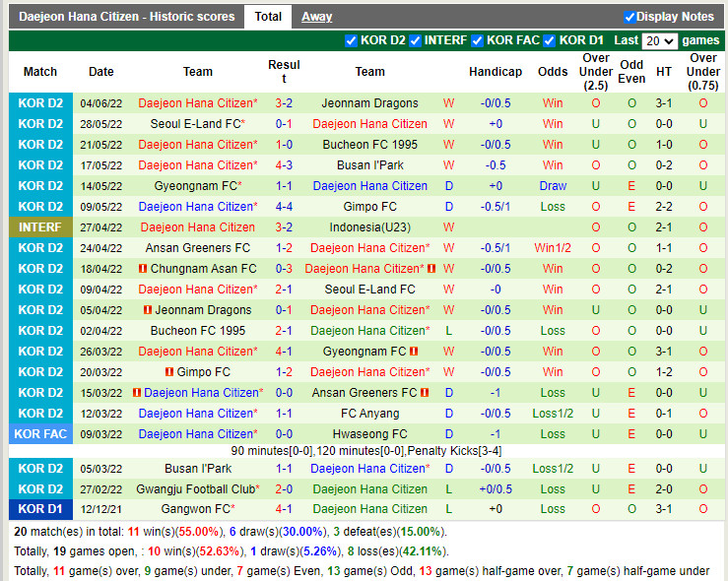Click the Busan I'Park team link on 17/05/22
This screenshot has width=728, height=581.
coord(369,165)
